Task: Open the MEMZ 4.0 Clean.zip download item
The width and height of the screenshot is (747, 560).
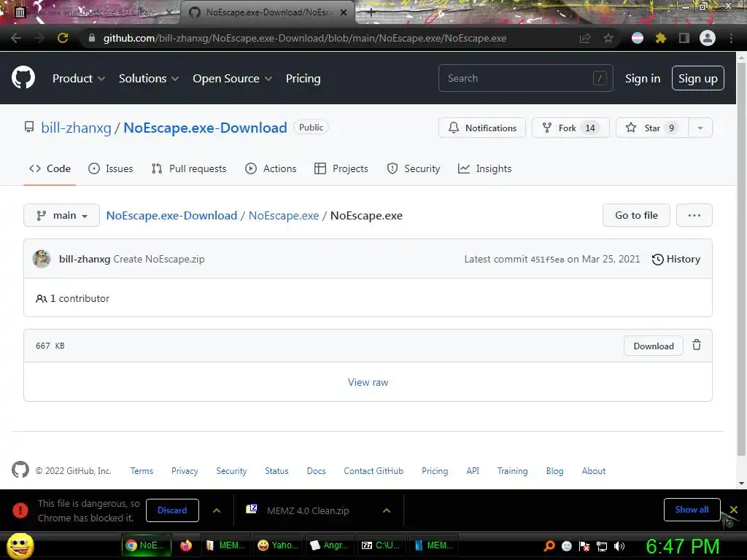Action: coord(308,510)
